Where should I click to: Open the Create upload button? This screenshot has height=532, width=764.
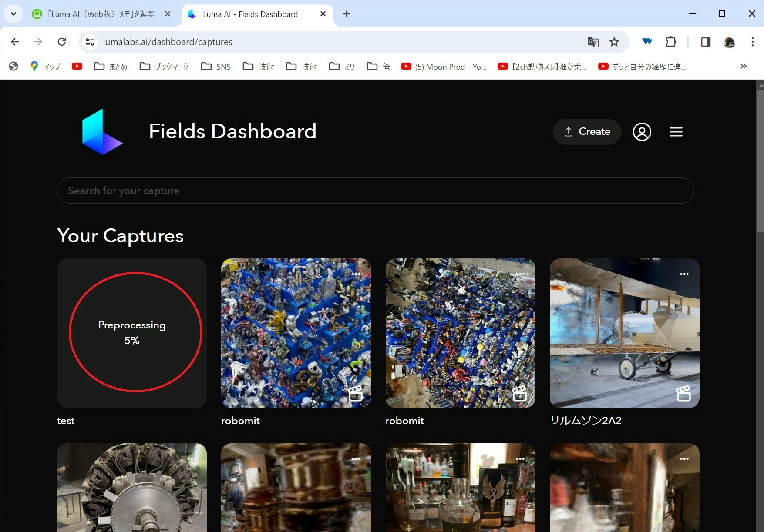(x=587, y=132)
